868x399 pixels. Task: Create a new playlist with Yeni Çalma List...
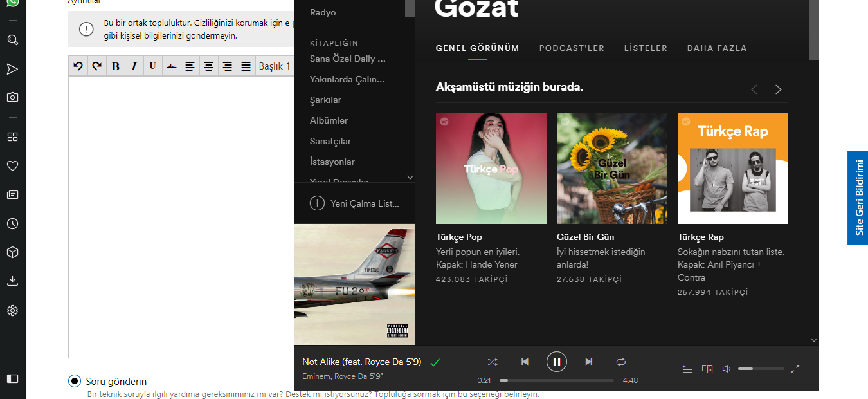pyautogui.click(x=354, y=203)
